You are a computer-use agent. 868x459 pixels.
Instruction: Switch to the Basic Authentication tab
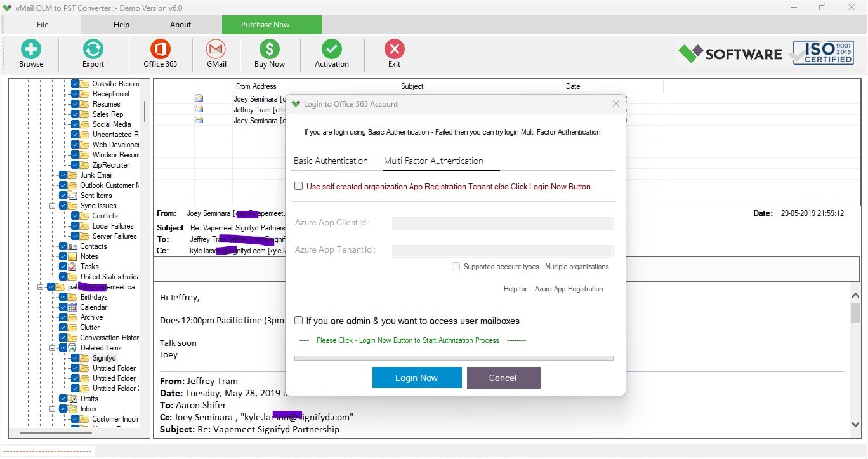click(331, 161)
